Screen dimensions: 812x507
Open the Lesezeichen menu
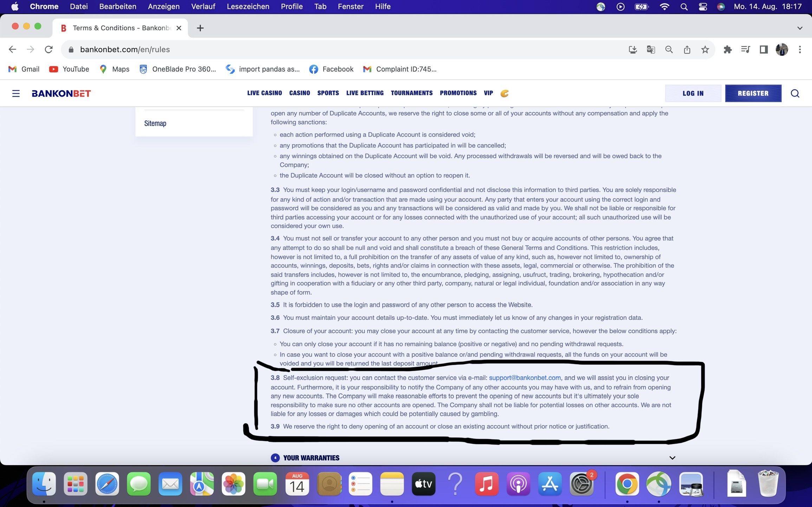(x=248, y=7)
